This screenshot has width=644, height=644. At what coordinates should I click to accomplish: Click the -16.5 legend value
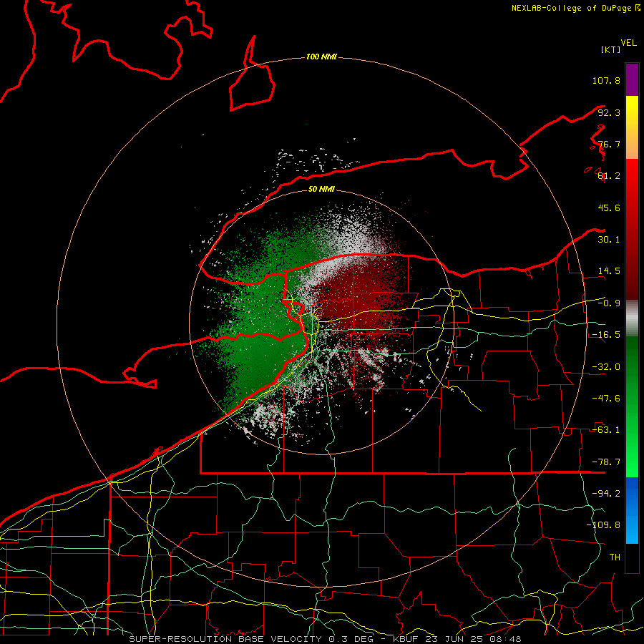tap(606, 335)
